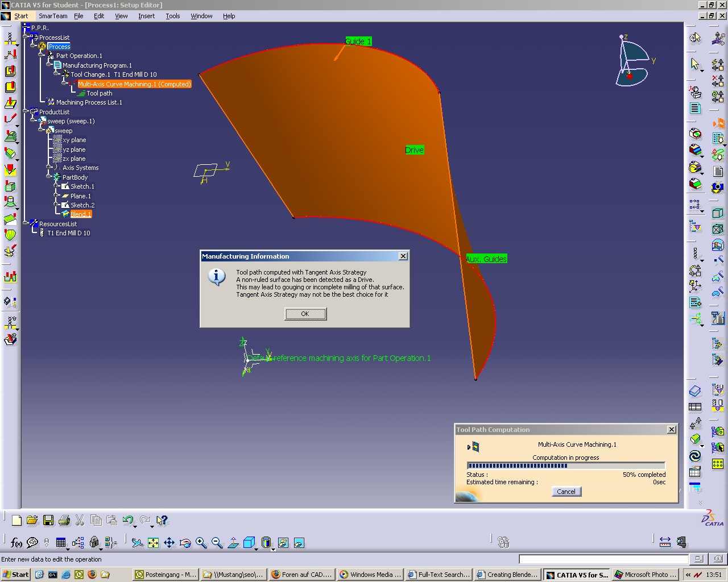Click the Swap Visible Space icon
The height and width of the screenshot is (582, 728).
tap(299, 543)
